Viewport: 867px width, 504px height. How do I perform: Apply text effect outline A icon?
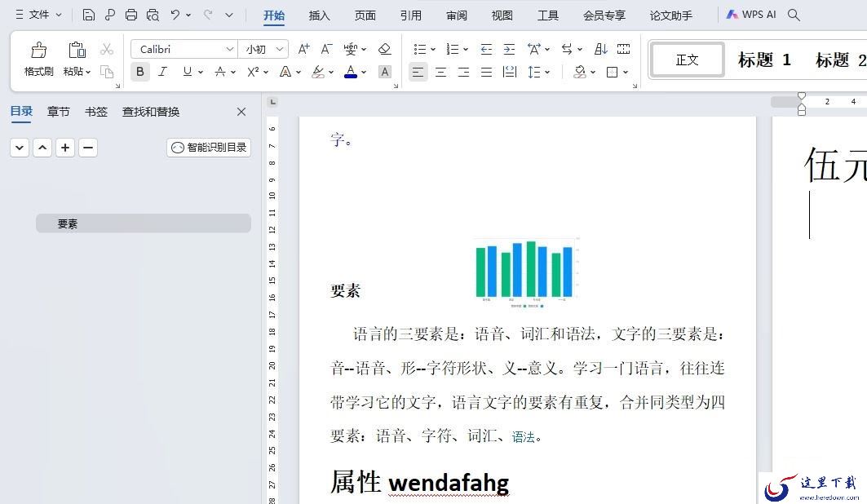pos(285,72)
